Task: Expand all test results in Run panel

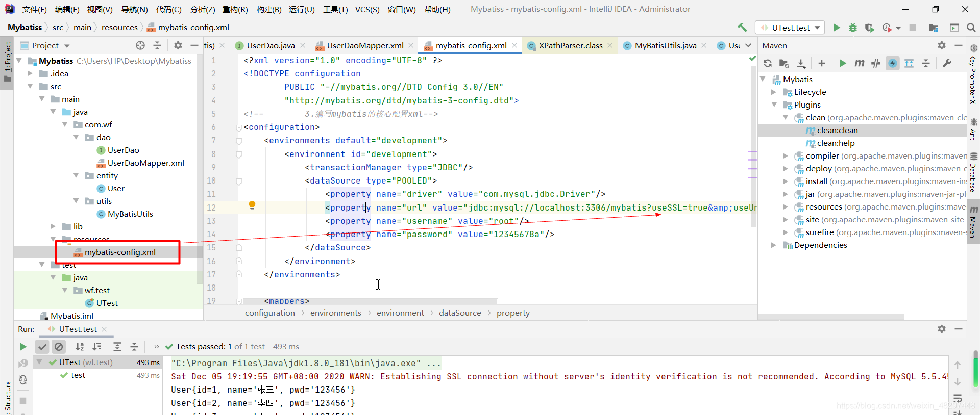Action: 117,347
